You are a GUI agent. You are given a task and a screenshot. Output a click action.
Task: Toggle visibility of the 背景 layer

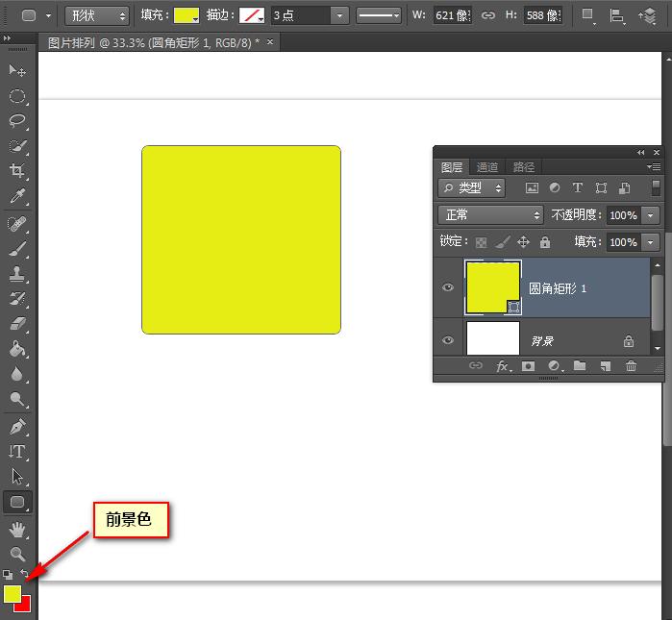[448, 341]
